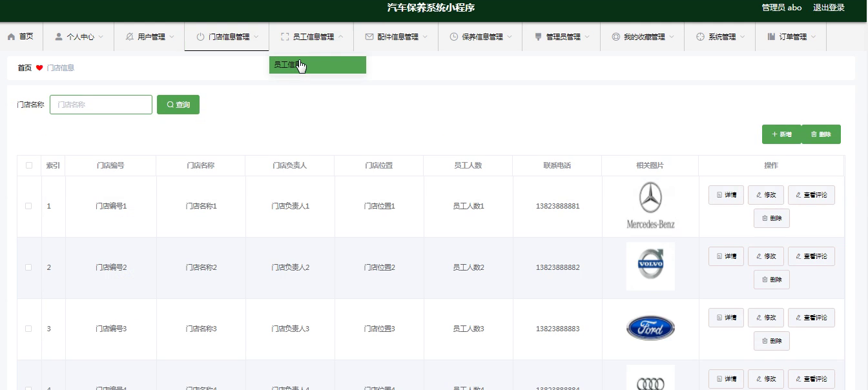Click 修改 for row 2
Image resolution: width=868 pixels, height=390 pixels.
pos(766,256)
